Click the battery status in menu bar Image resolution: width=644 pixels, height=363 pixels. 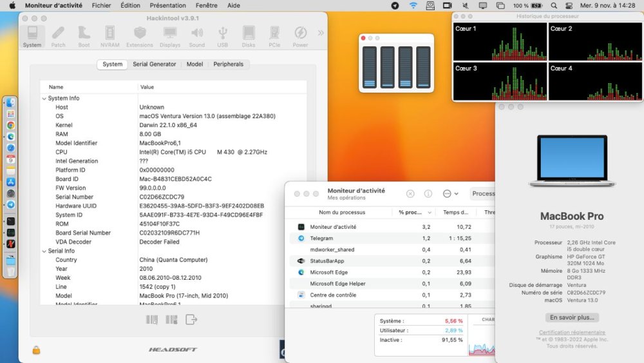[x=528, y=5]
